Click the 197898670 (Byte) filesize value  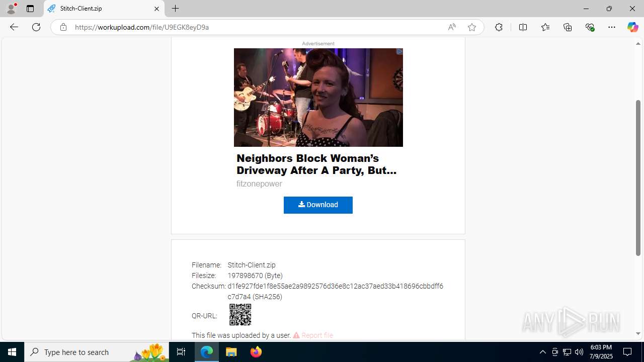tap(255, 276)
